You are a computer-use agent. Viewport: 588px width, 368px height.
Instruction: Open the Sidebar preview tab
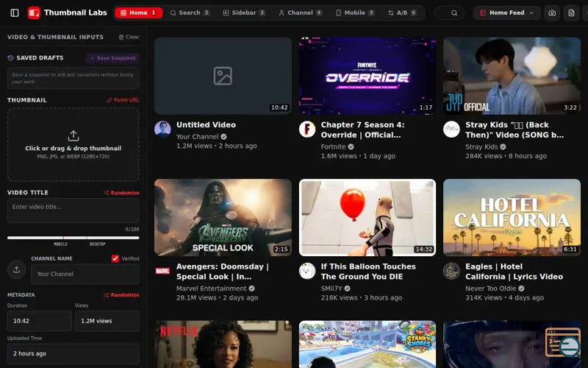[244, 13]
